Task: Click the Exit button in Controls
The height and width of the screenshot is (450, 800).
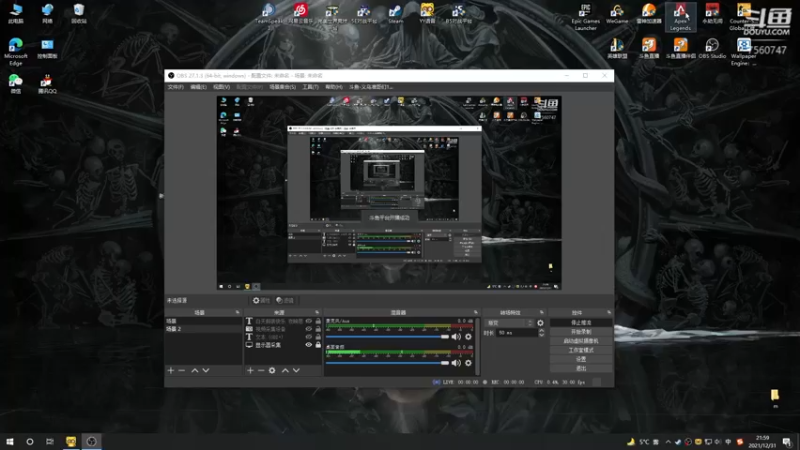Action: 581,368
